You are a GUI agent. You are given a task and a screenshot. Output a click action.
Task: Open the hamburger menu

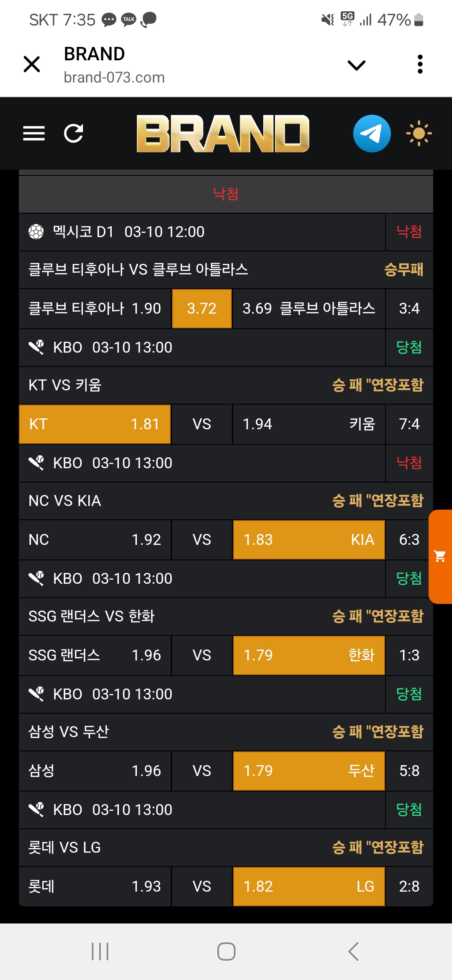(34, 134)
